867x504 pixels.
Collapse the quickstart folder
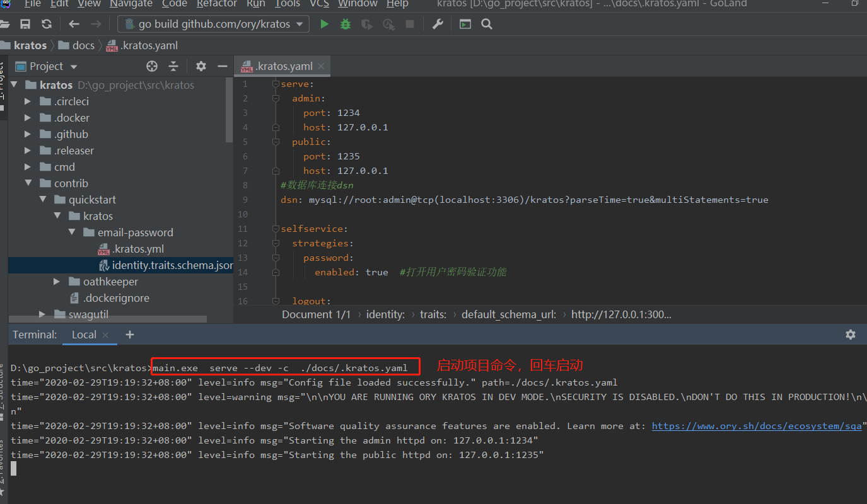(x=42, y=200)
